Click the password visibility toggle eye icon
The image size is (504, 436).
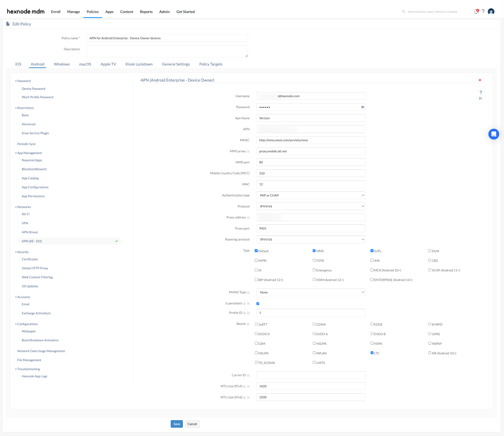[363, 107]
